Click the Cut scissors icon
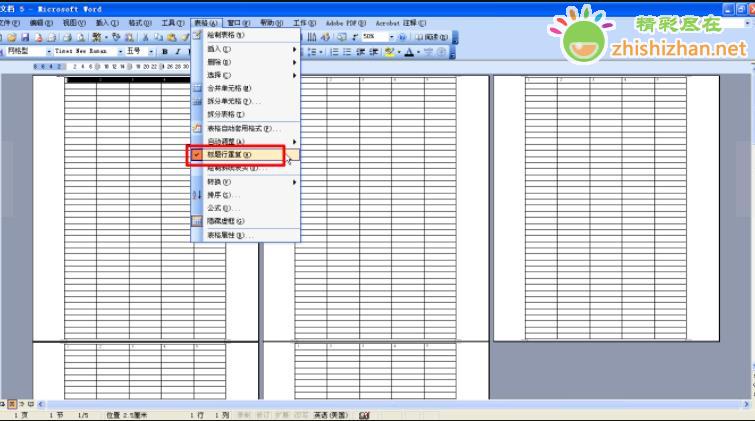 coord(145,37)
